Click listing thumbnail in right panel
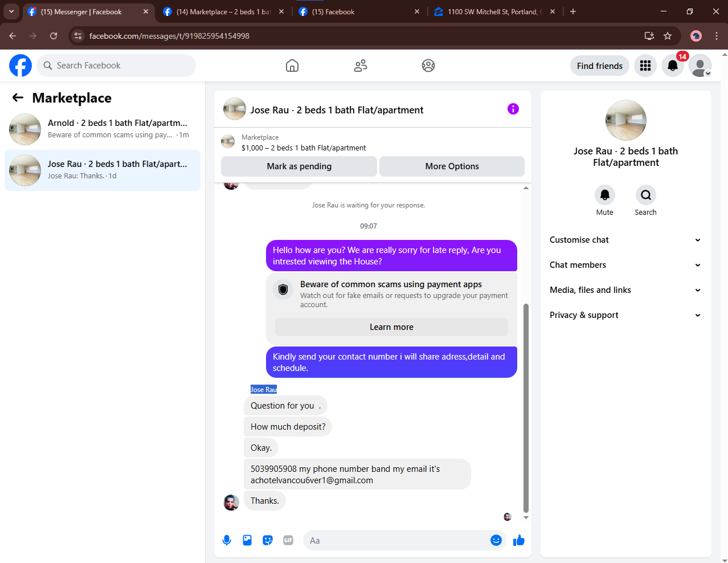This screenshot has height=563, width=728. point(626,120)
